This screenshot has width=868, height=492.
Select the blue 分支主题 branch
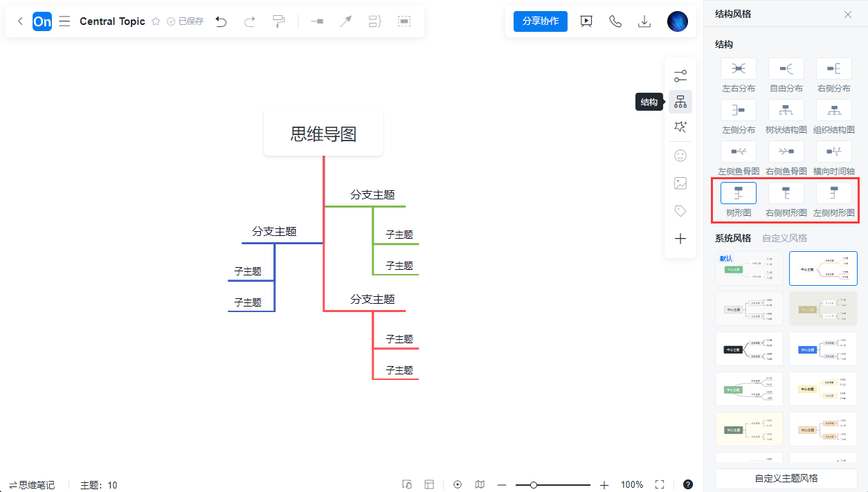coord(274,232)
